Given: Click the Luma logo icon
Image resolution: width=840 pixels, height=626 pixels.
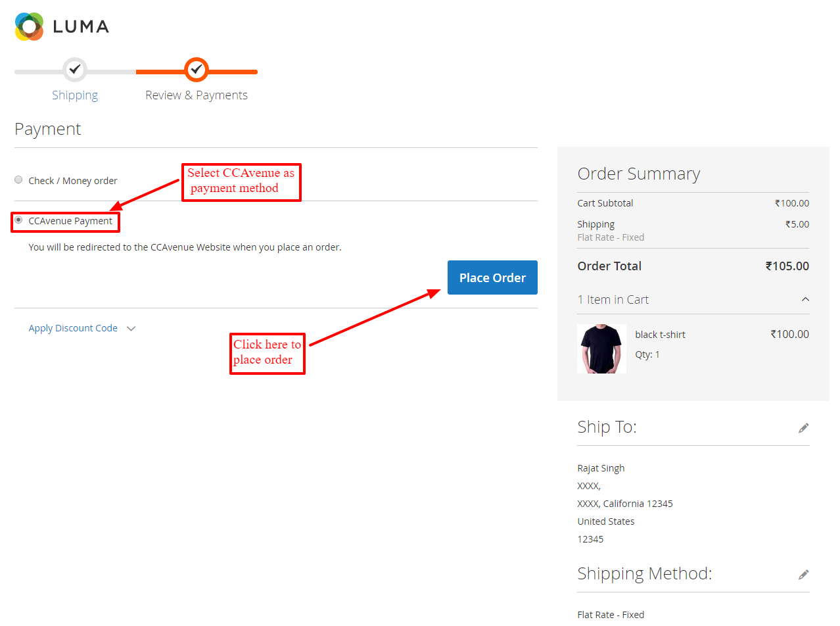Looking at the screenshot, I should (29, 26).
